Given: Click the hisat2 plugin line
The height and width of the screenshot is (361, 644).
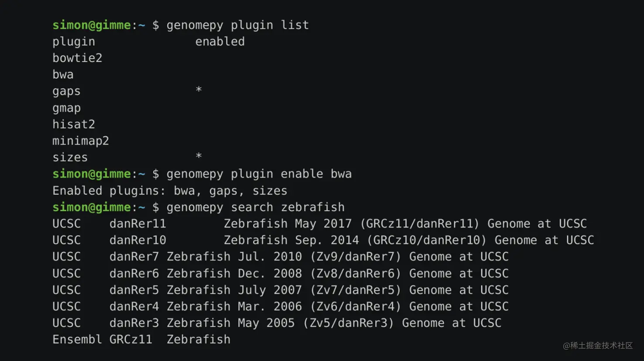Looking at the screenshot, I should point(73,124).
